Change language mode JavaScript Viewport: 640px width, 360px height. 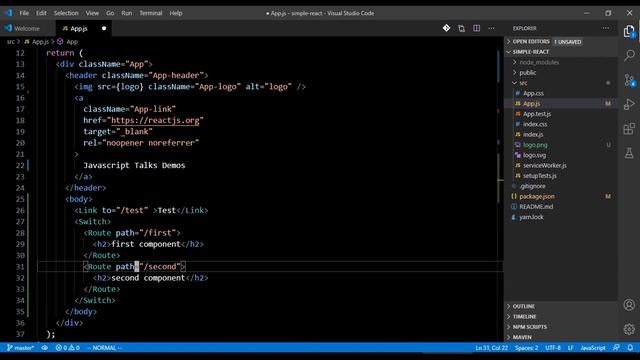tap(593, 348)
